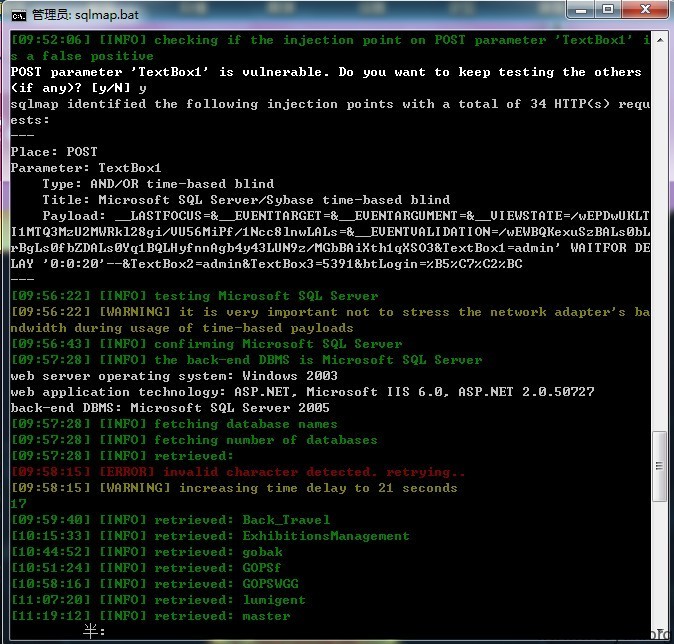
Task: Click the line 'Parameter: TextBox1'
Action: (x=86, y=168)
